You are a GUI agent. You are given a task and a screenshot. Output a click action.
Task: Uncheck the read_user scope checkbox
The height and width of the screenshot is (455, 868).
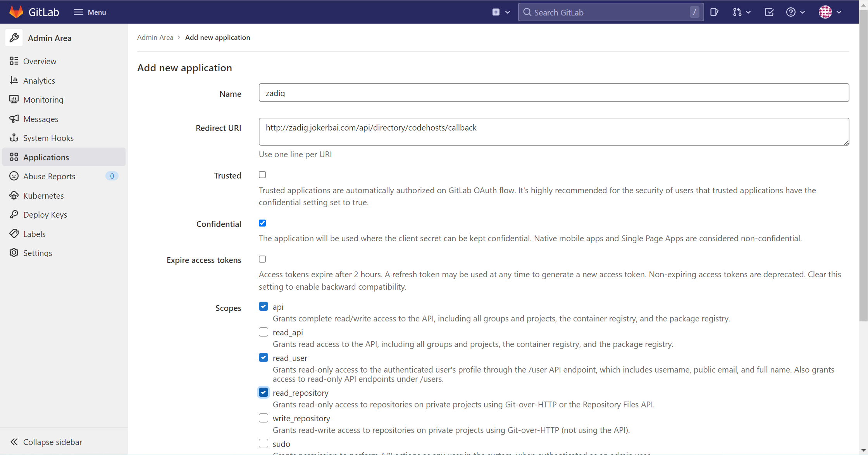tap(263, 357)
